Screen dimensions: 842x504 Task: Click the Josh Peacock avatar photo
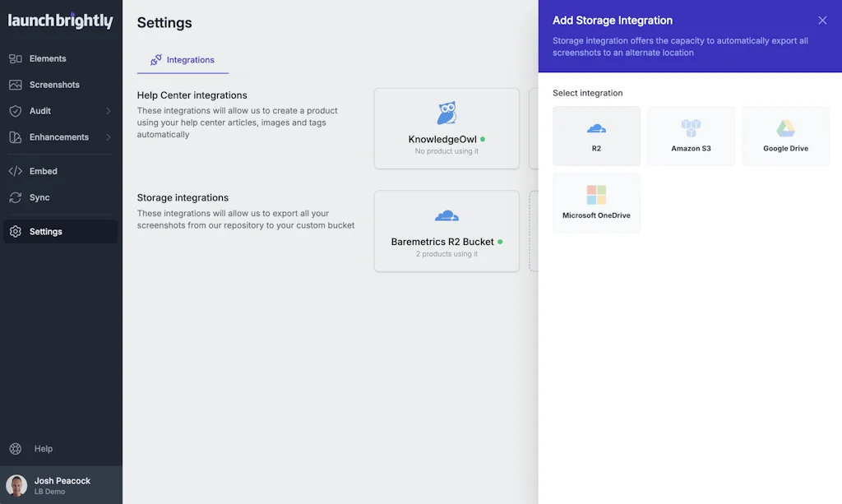point(16,485)
